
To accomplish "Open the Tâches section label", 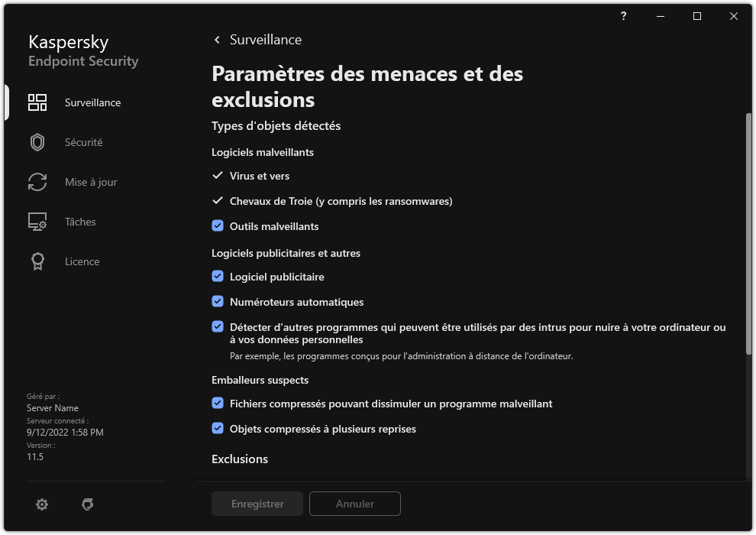I will pyautogui.click(x=80, y=222).
